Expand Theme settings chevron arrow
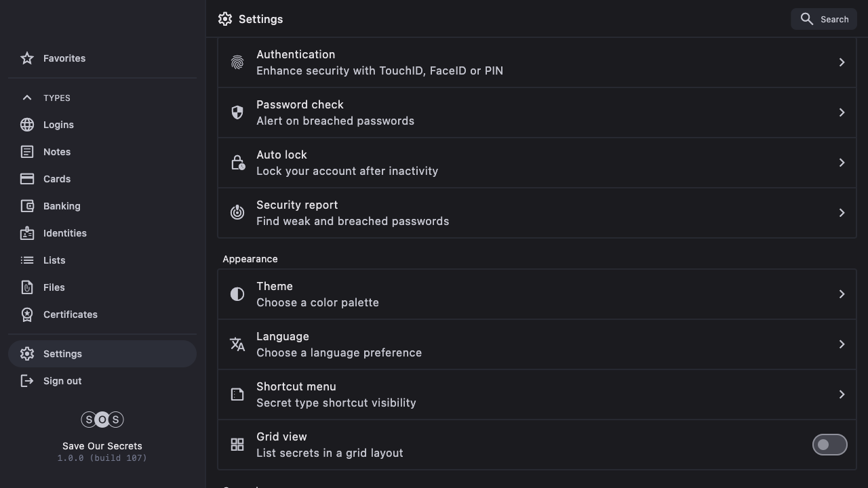The width and height of the screenshot is (868, 488). click(842, 294)
